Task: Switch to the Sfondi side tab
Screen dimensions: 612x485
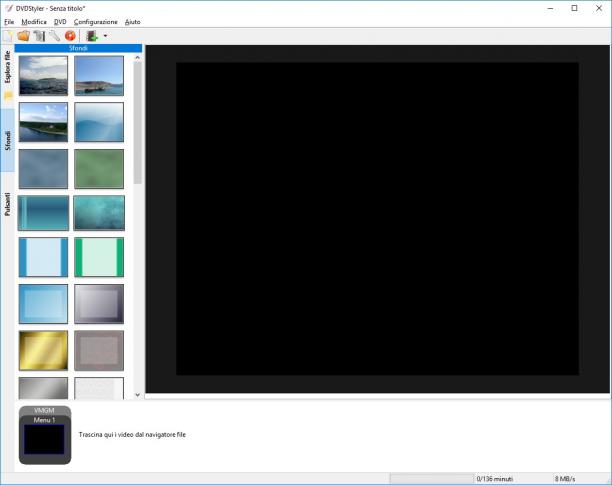Action: pyautogui.click(x=7, y=140)
